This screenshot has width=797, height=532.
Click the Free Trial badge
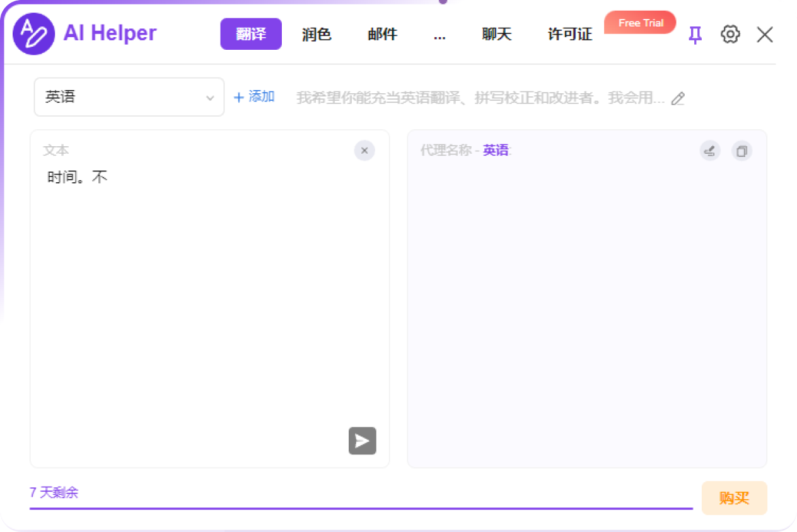tap(640, 23)
